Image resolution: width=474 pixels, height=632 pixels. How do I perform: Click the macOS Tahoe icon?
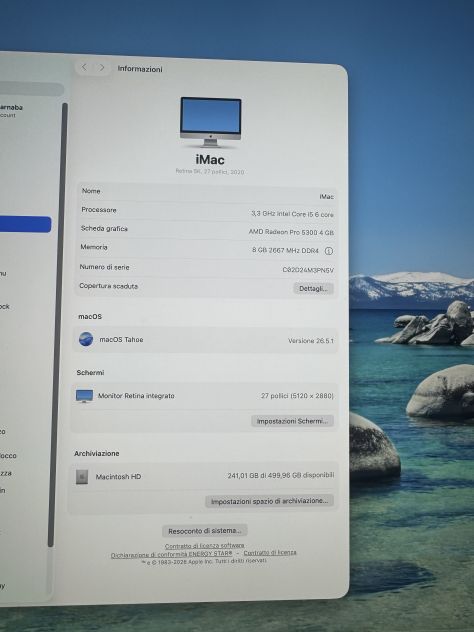[x=86, y=339]
